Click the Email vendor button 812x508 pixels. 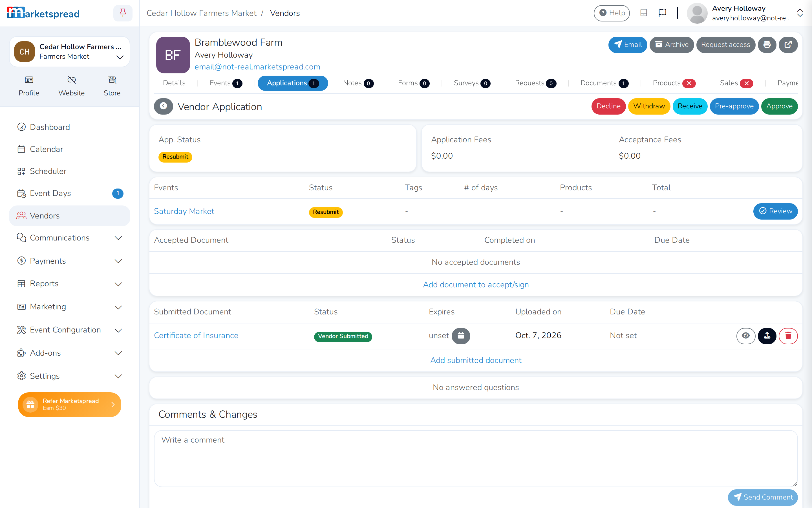pos(627,45)
